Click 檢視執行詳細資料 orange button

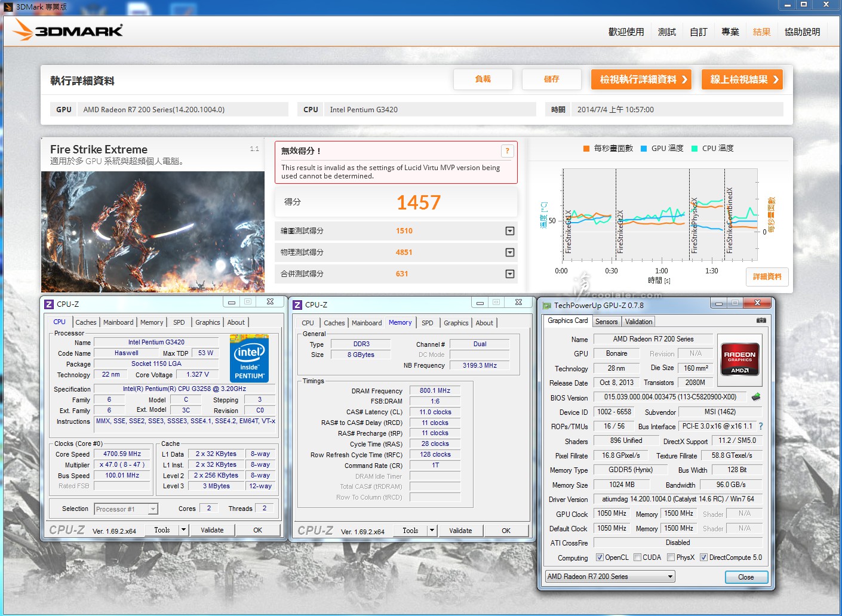point(641,79)
